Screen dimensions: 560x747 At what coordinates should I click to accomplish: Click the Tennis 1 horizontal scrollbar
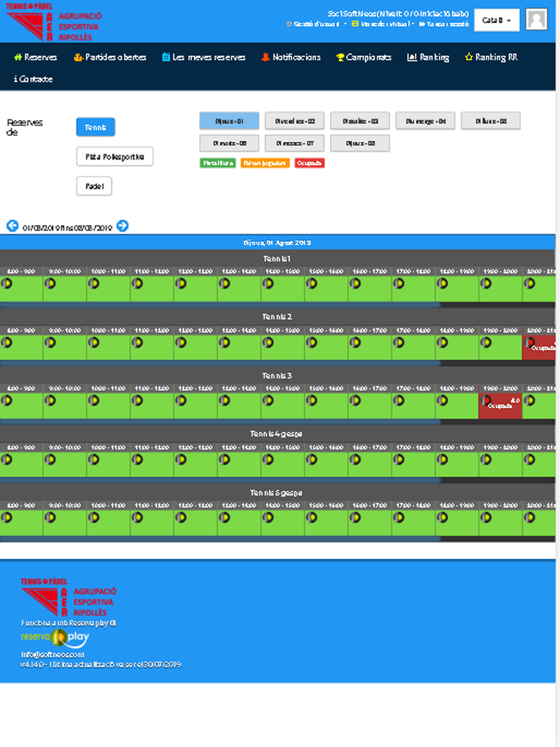coord(220,305)
